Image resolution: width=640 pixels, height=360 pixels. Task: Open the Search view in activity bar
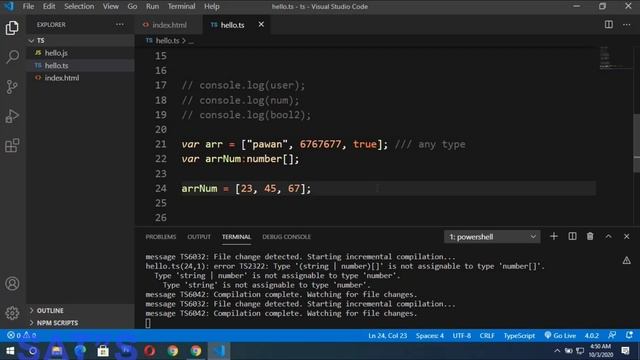tap(12, 57)
